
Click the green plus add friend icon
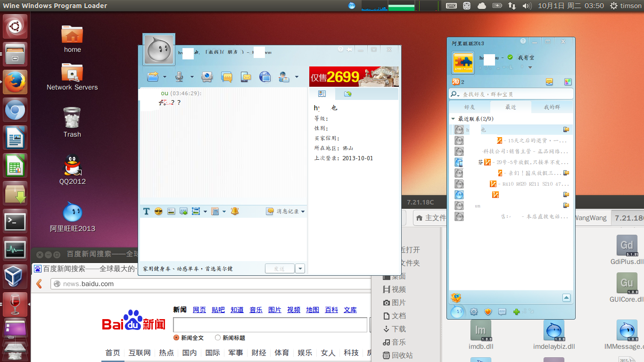[x=516, y=312]
